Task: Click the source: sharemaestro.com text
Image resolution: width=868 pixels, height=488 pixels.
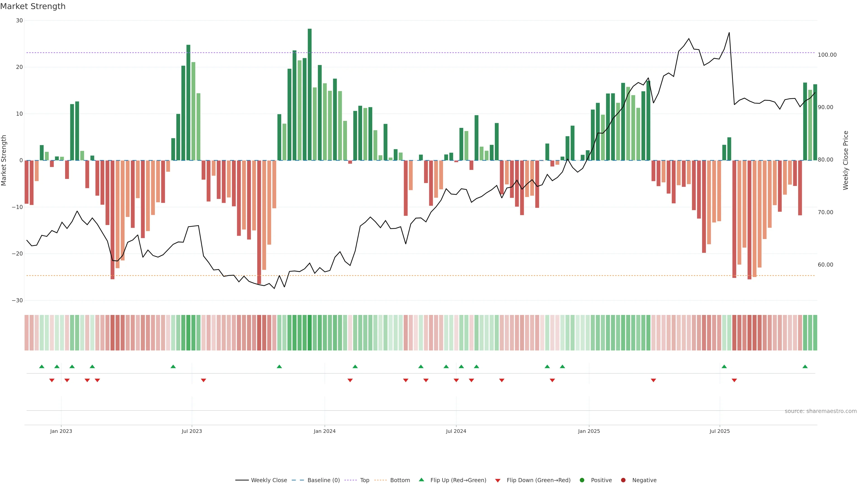Action: click(821, 411)
